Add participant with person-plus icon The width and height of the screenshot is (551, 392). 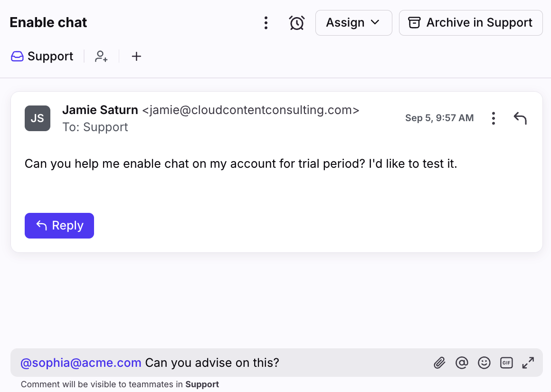click(101, 56)
